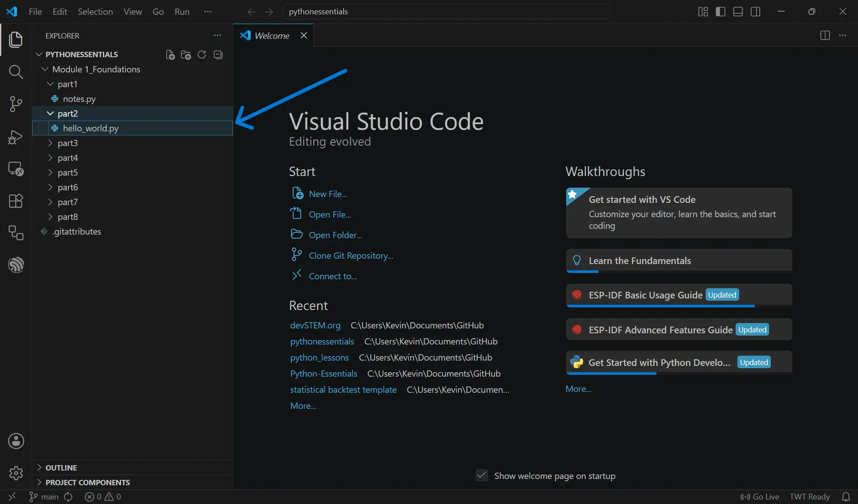Start Go Live server
Screen dimensions: 858x504
pos(760,496)
